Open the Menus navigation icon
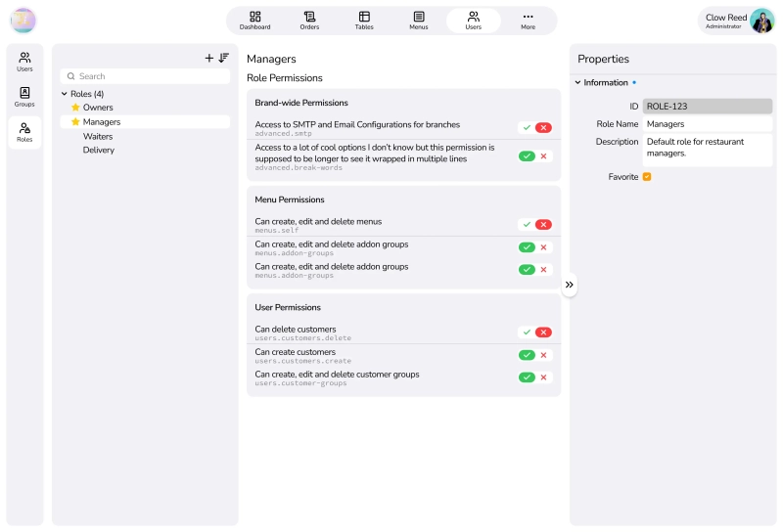783x532 pixels. tap(419, 17)
